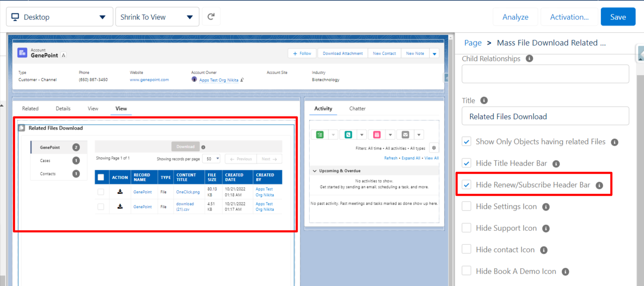Click the Title input field containing Related Files Download
Screen dimensions: 644x286
coord(545,116)
